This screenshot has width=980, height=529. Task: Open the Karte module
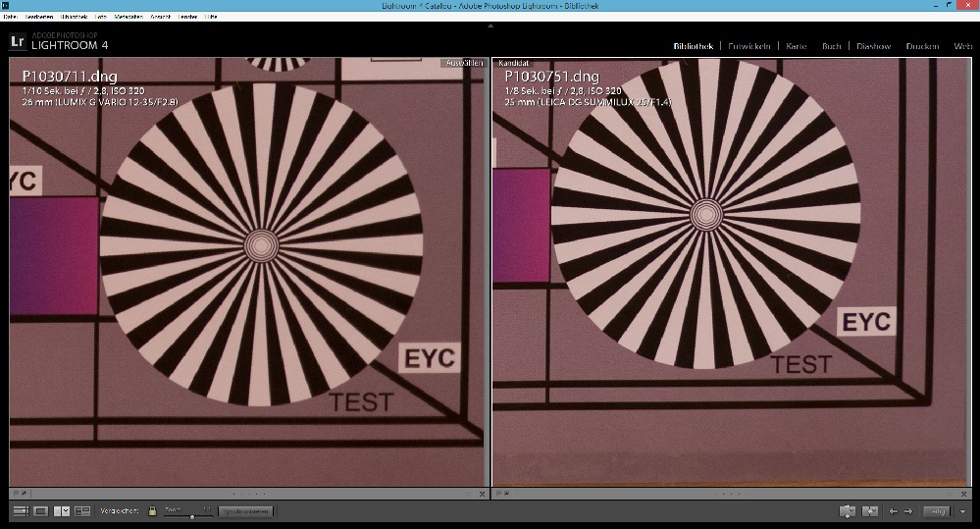click(797, 46)
